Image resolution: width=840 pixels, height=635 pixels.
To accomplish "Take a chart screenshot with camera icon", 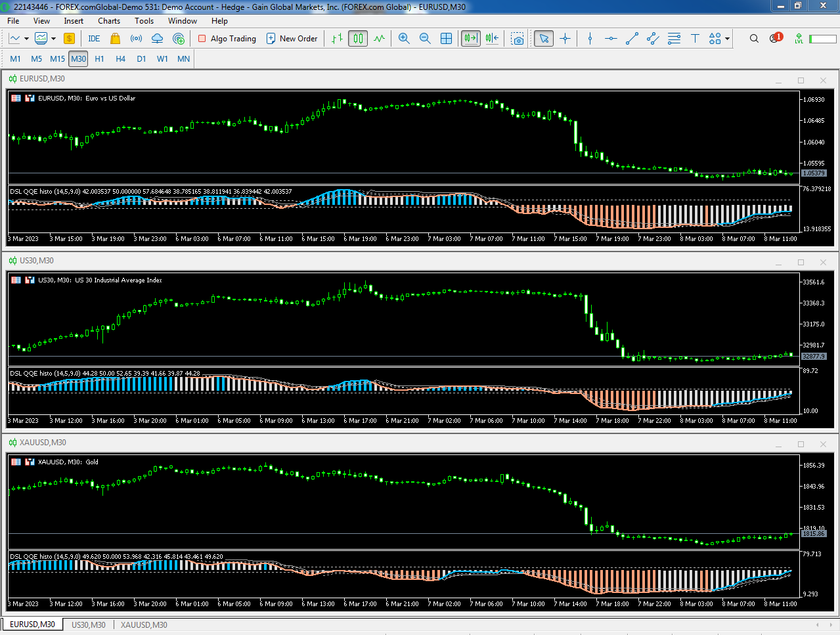I will coord(518,39).
